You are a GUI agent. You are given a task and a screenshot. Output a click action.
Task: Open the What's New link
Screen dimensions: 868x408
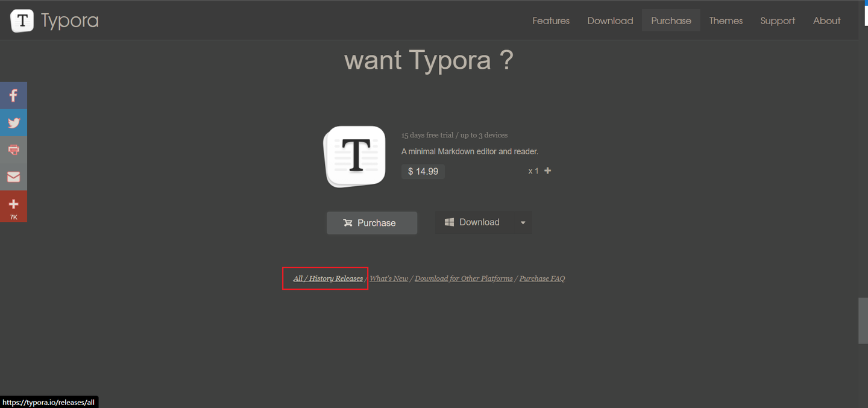coord(389,278)
